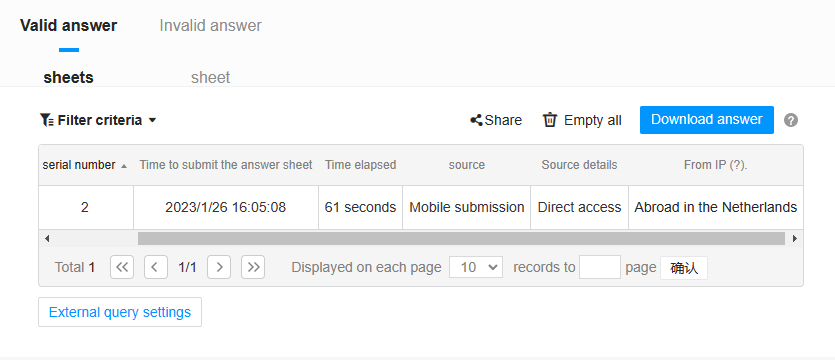Switch to the sheet sub-tab

tap(210, 78)
